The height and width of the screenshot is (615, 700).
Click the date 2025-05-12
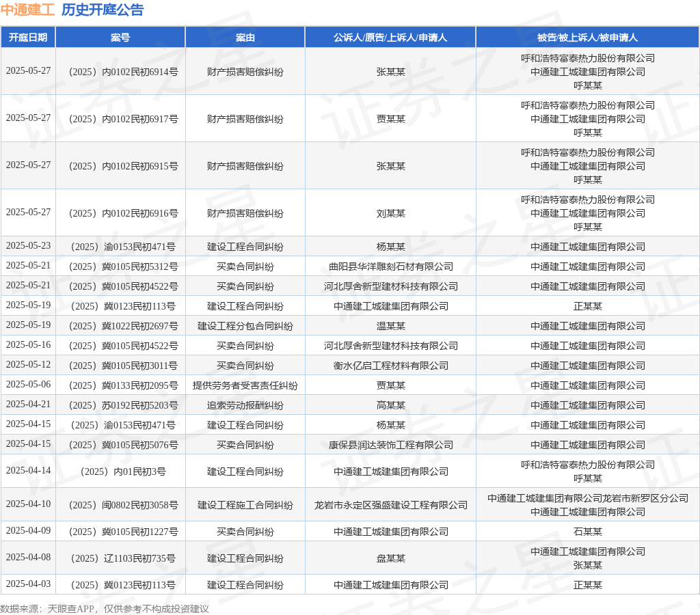[28, 365]
